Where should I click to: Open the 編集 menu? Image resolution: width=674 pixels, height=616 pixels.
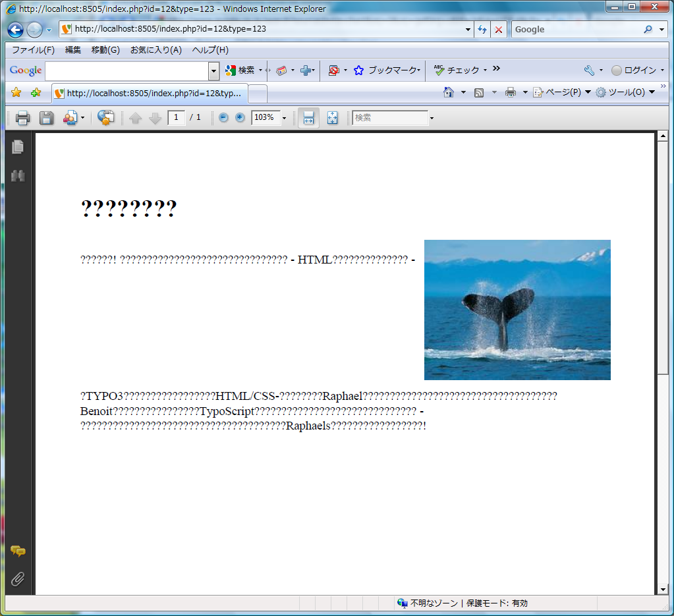72,50
